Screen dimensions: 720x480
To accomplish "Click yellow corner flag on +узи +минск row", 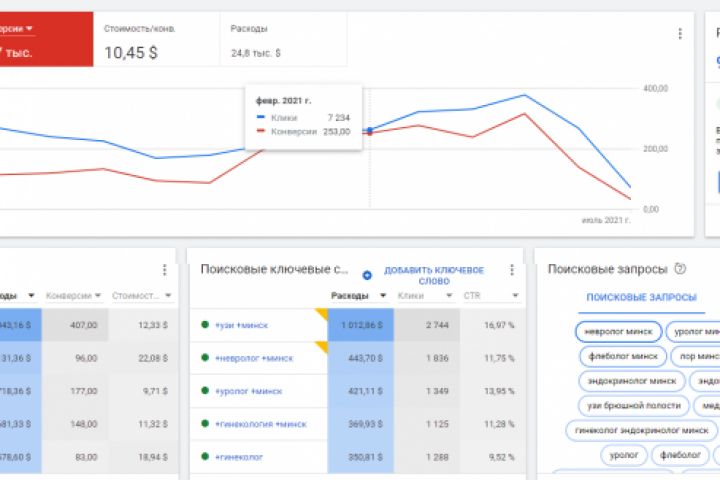I will 322,313.
